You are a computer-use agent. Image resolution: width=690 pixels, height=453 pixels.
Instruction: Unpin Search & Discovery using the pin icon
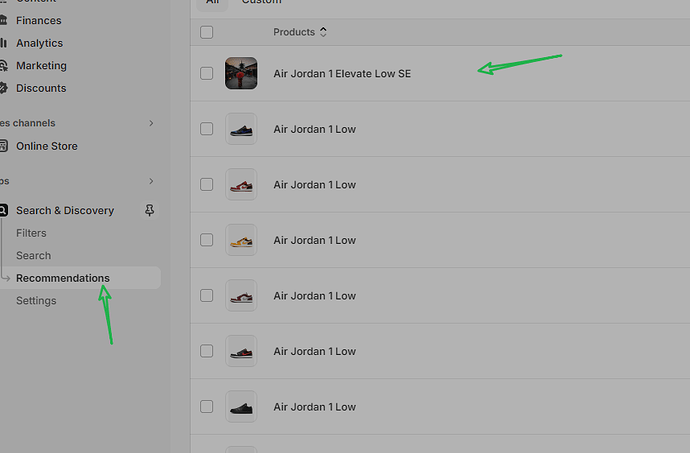click(x=150, y=211)
